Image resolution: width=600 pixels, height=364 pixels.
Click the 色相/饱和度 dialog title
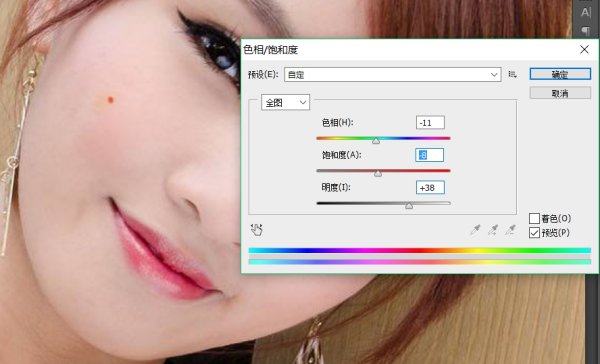pos(271,50)
